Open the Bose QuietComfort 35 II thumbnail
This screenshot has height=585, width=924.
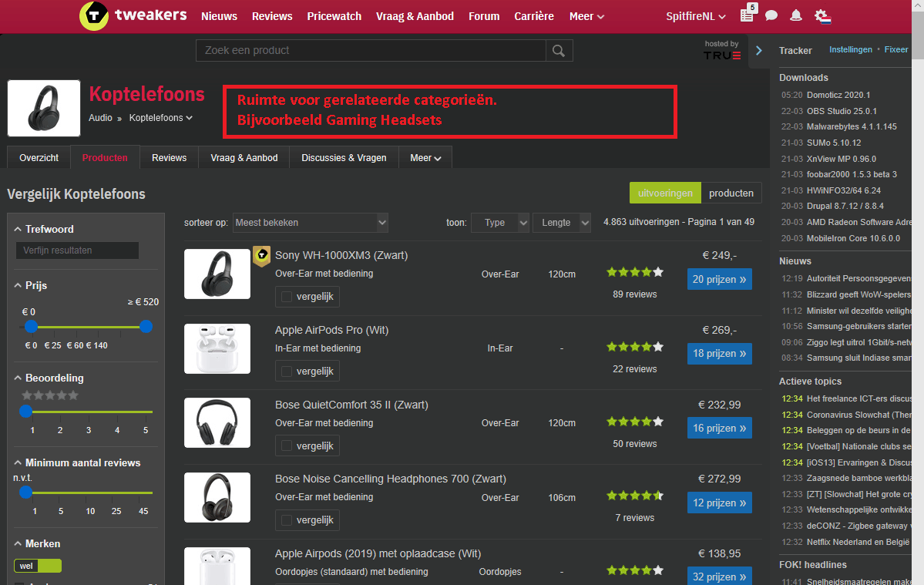(x=217, y=423)
